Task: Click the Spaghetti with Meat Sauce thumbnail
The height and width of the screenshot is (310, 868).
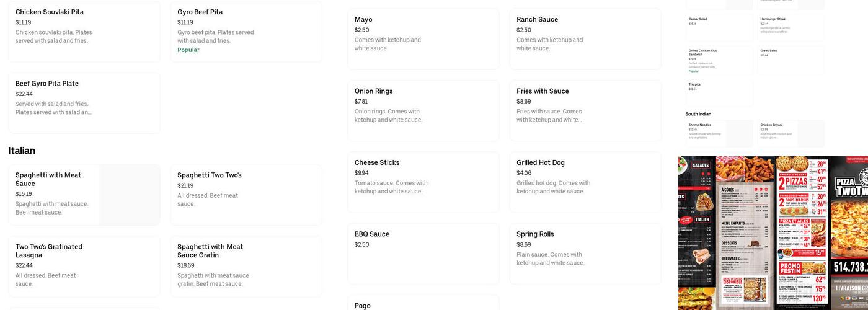Action: (129, 195)
